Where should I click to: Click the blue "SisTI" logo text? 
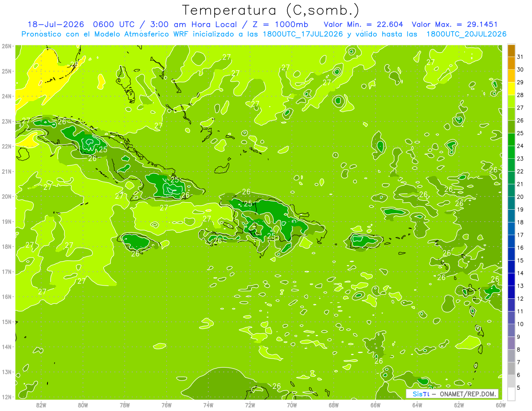421,394
